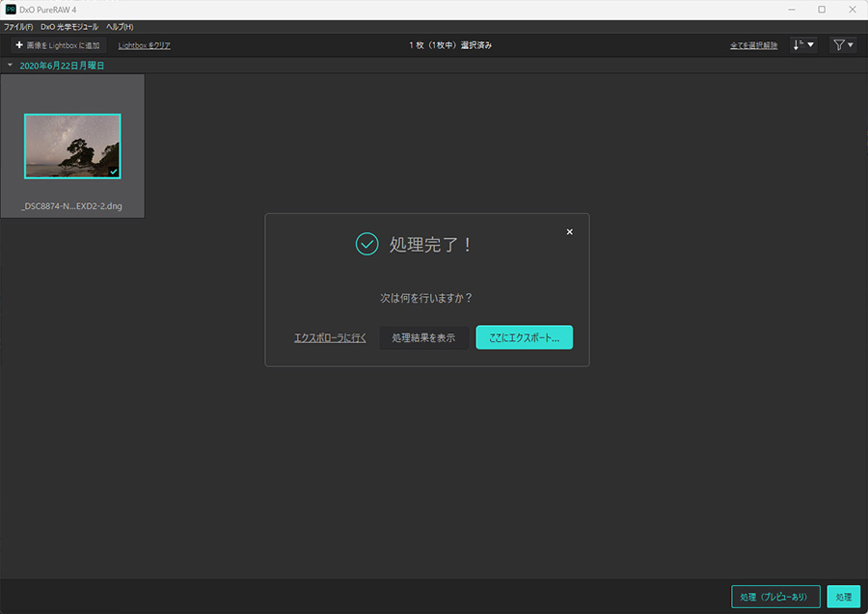Viewport: 868px width, 614px height.
Task: Open the ヘルプ(H) menu
Action: coord(120,27)
